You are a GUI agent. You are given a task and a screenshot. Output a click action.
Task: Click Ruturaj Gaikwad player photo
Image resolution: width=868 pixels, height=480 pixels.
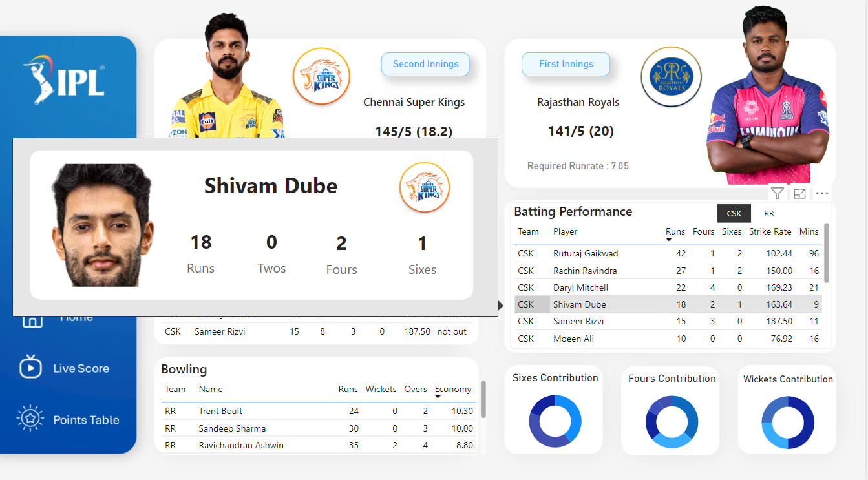226,76
